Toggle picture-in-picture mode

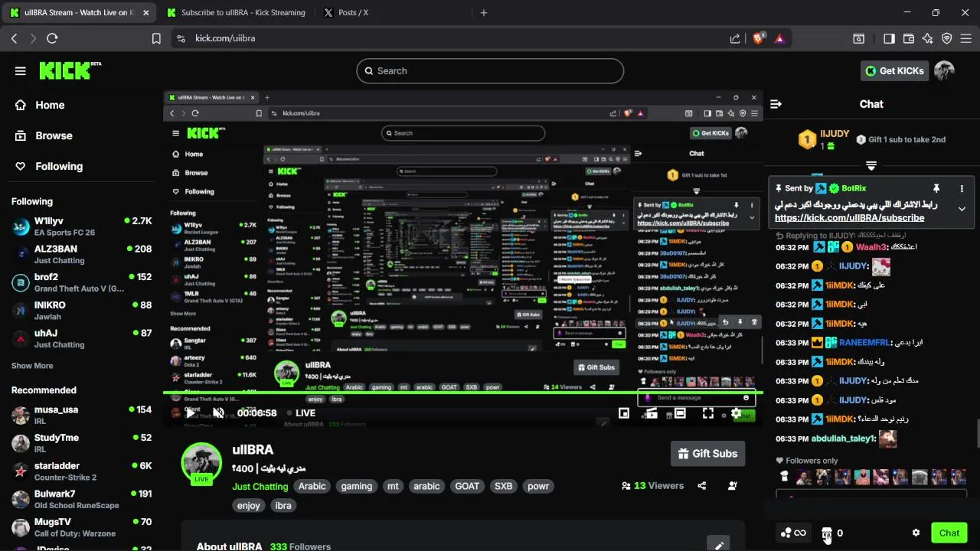tap(624, 413)
